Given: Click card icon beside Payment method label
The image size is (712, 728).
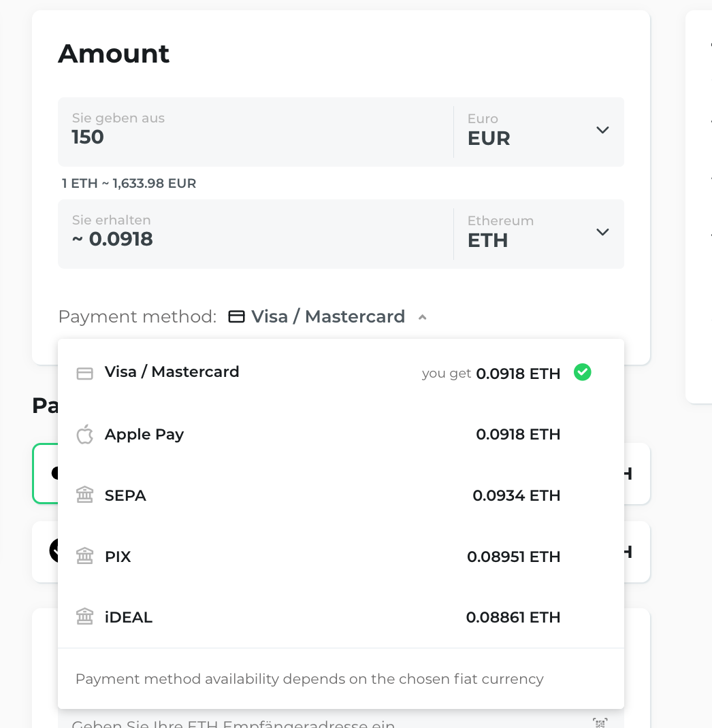Looking at the screenshot, I should [236, 317].
